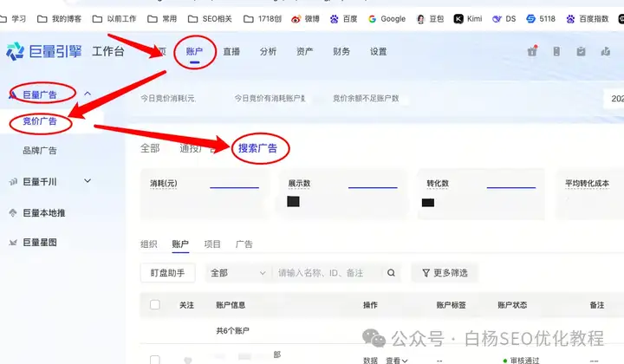The width and height of the screenshot is (624, 364).
Task: Click the 共6个账户 summary text
Action: (233, 330)
